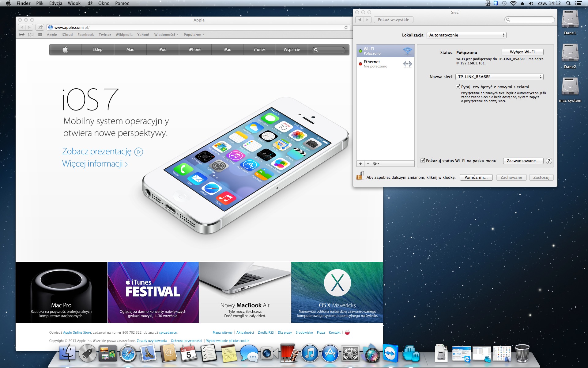Image resolution: width=588 pixels, height=368 pixels.
Task: Open gear action menu under network list
Action: click(x=376, y=164)
